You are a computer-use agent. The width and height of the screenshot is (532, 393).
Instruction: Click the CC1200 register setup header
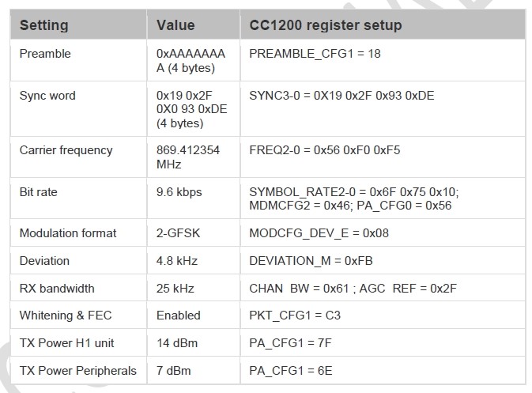[x=325, y=25]
